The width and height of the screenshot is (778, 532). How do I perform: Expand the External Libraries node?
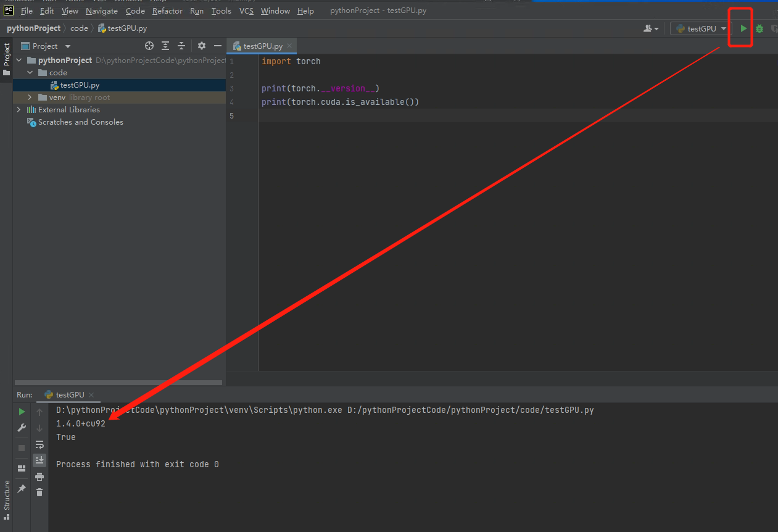(x=19, y=110)
